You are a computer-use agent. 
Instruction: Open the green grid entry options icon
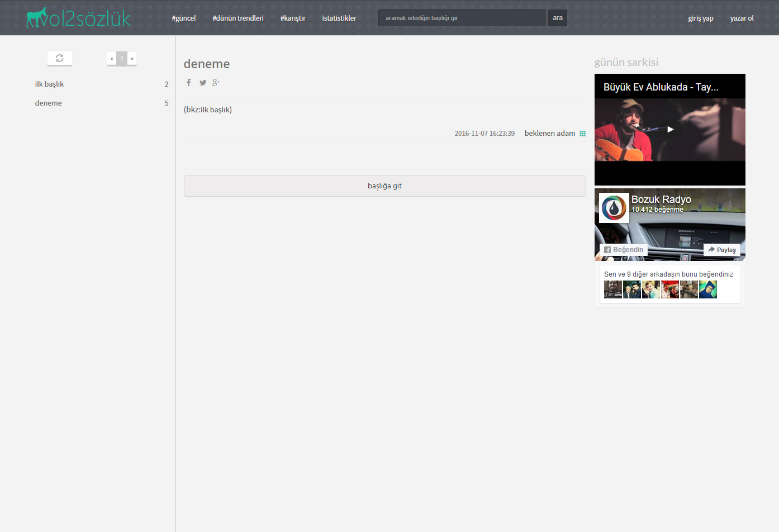point(582,134)
